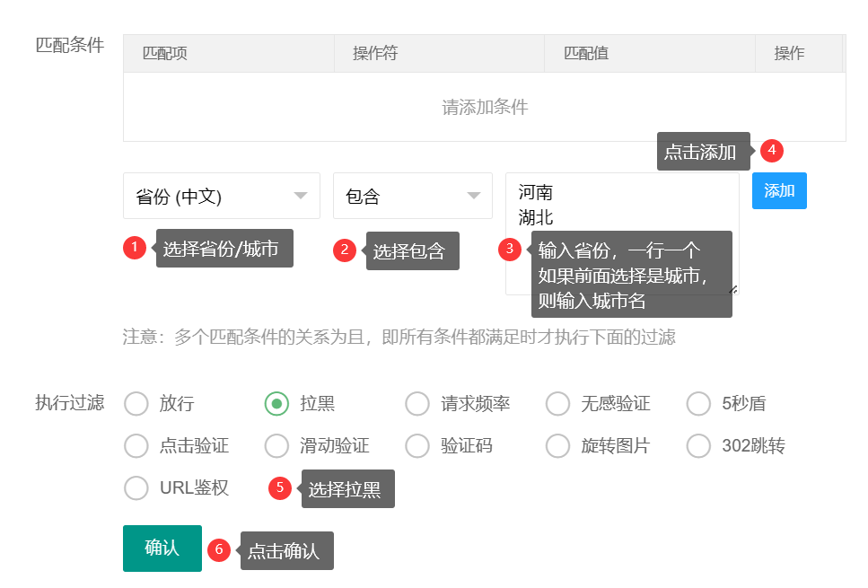Click the arrow of the 省份 dropdown
This screenshot has height=588, width=868.
[301, 196]
